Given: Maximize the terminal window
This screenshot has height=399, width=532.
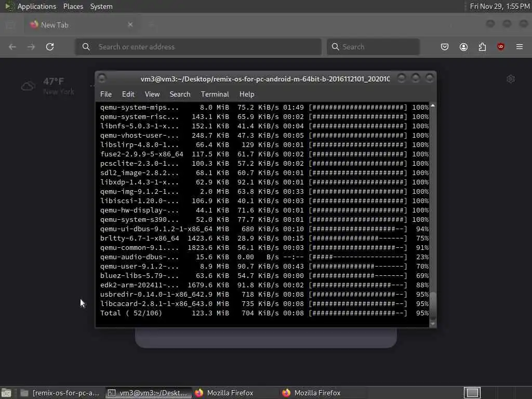Looking at the screenshot, I should point(416,78).
